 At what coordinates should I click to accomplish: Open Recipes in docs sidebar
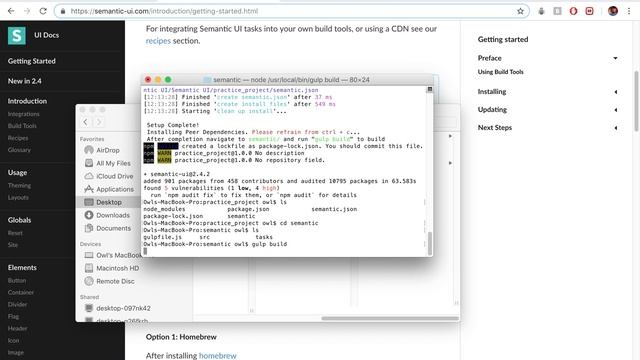pyautogui.click(x=18, y=138)
